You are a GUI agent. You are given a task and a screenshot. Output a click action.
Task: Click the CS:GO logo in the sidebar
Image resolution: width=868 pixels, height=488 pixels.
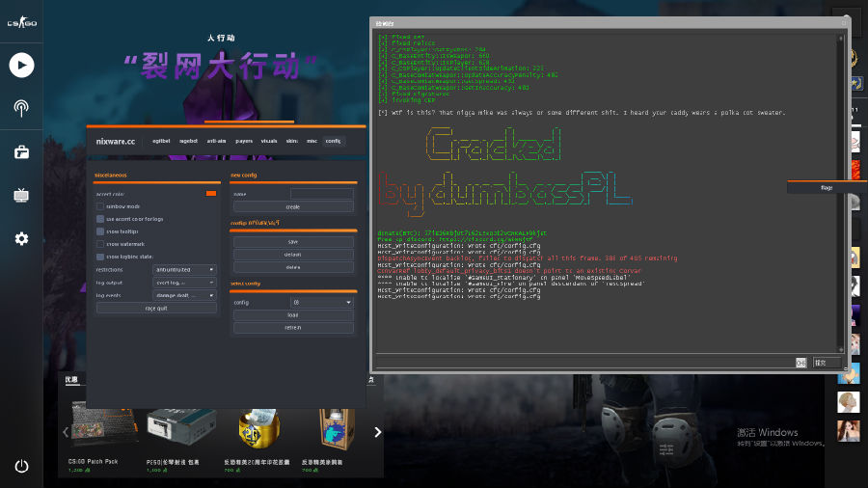[21, 23]
